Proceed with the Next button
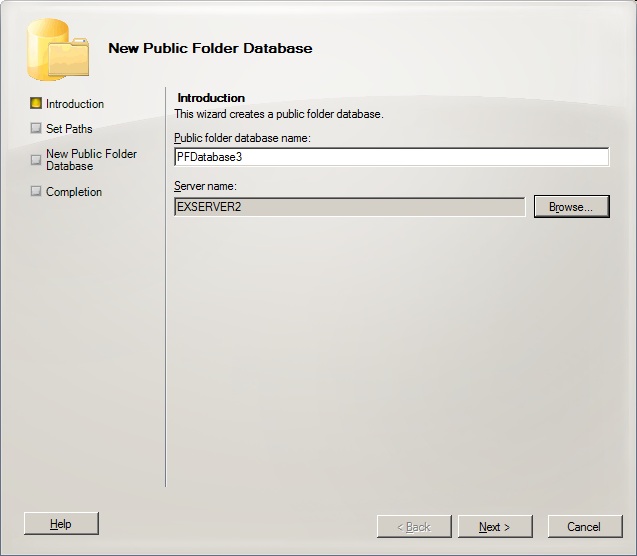The width and height of the screenshot is (637, 556). coord(495,527)
